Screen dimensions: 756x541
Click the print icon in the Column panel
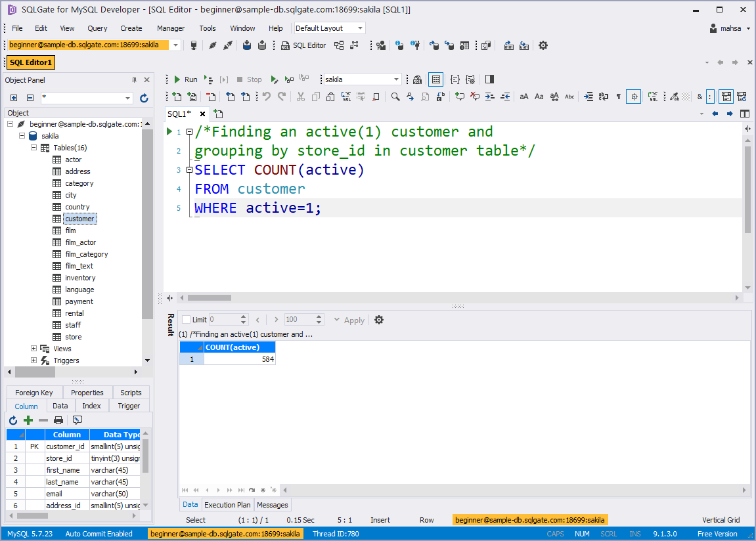(x=58, y=420)
